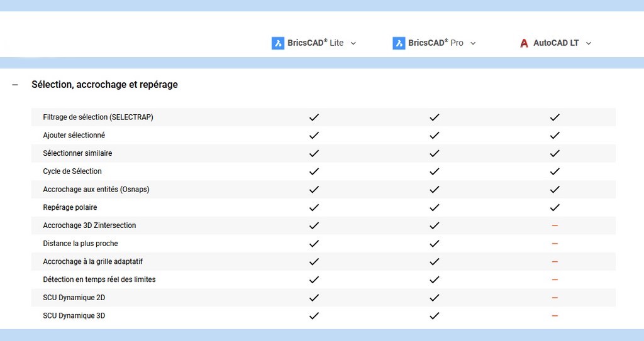The height and width of the screenshot is (341, 644).
Task: Click BricsCAD Pro checkmark for Repérage polaire
Action: pyautogui.click(x=434, y=208)
